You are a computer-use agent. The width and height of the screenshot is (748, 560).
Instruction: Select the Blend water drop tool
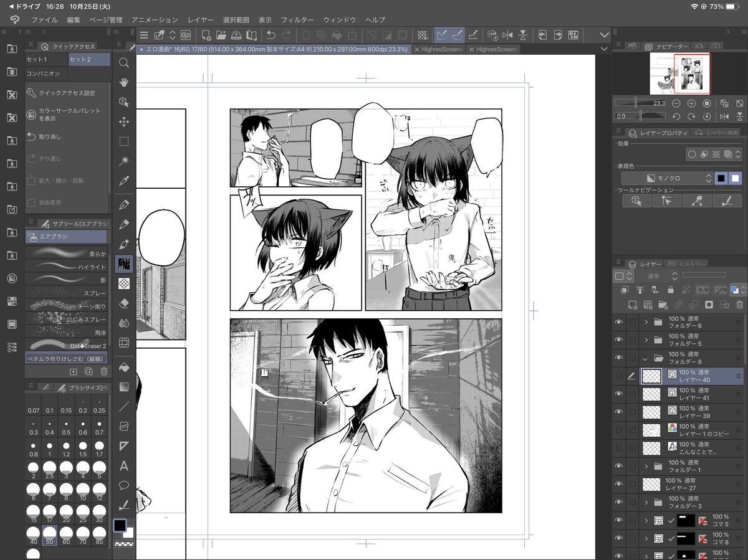[x=124, y=323]
